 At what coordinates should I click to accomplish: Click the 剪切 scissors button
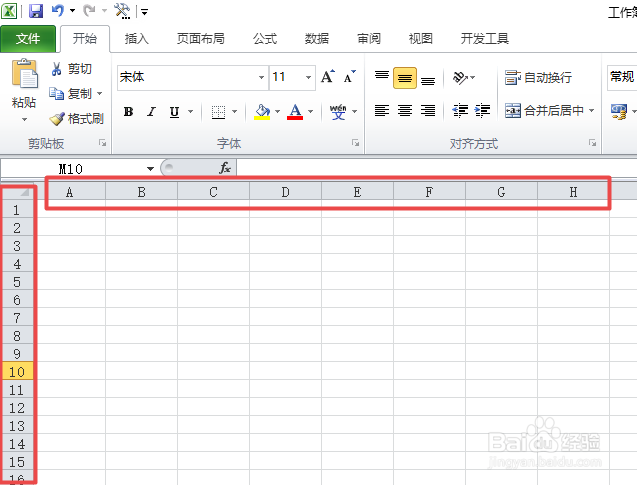72,69
